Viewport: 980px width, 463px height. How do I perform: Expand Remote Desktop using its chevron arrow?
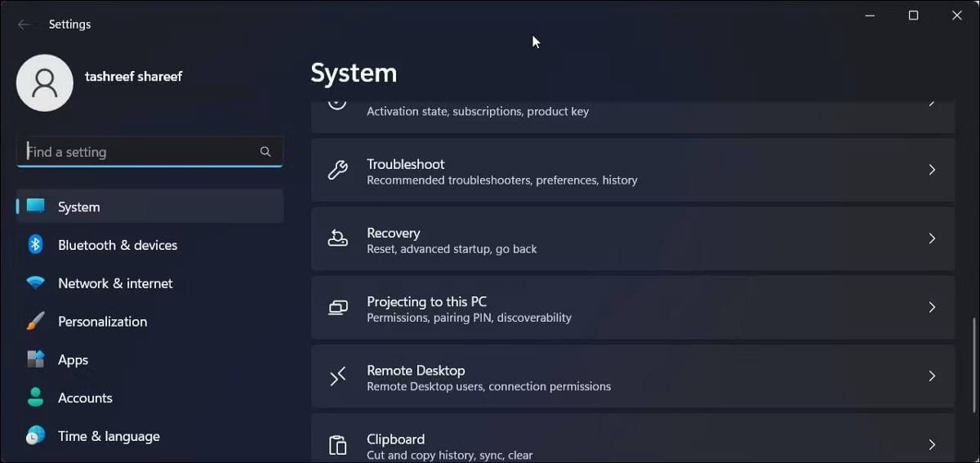(x=932, y=376)
